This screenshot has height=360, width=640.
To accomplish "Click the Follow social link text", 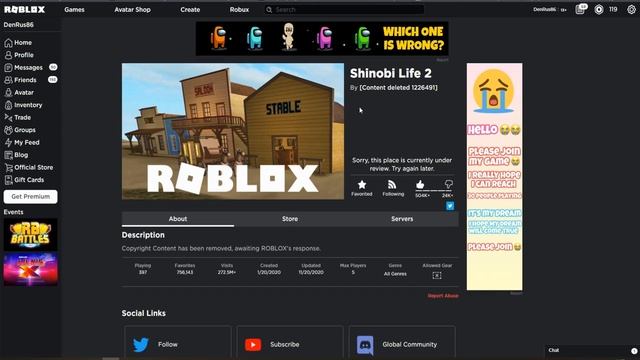I will (x=168, y=344).
